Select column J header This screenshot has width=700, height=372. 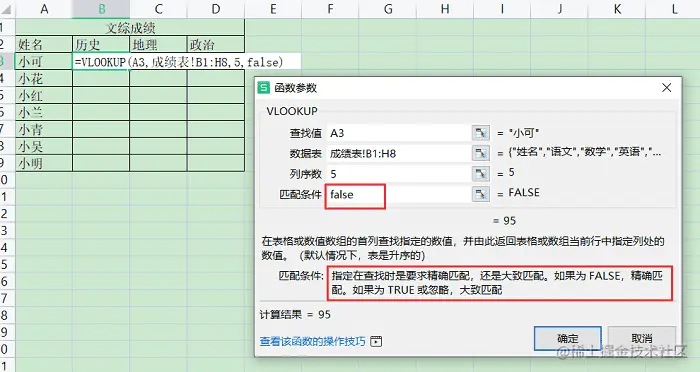559,9
